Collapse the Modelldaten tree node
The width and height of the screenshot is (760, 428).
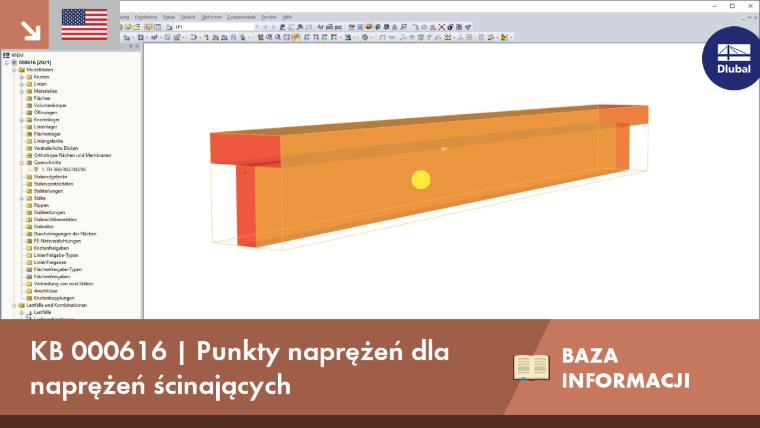15,70
